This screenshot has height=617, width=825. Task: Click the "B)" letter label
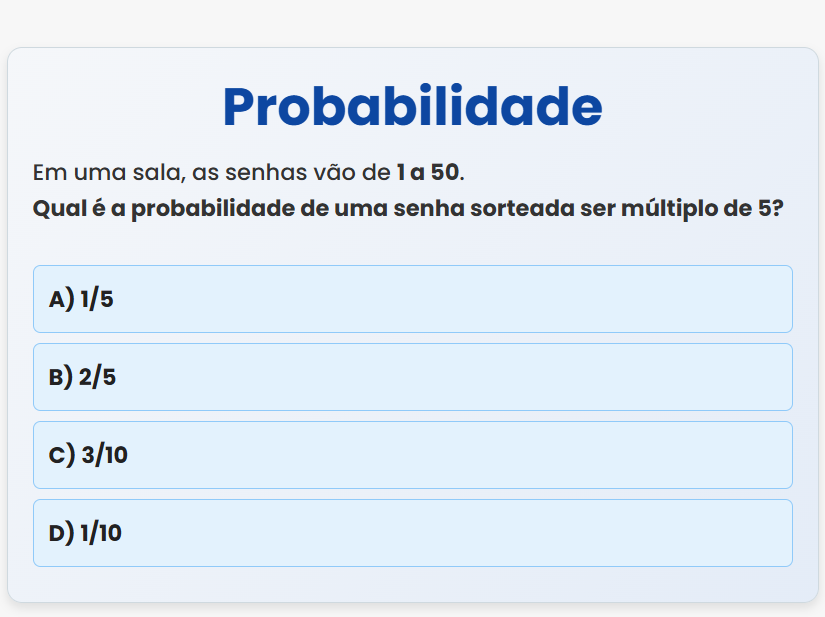[61, 377]
